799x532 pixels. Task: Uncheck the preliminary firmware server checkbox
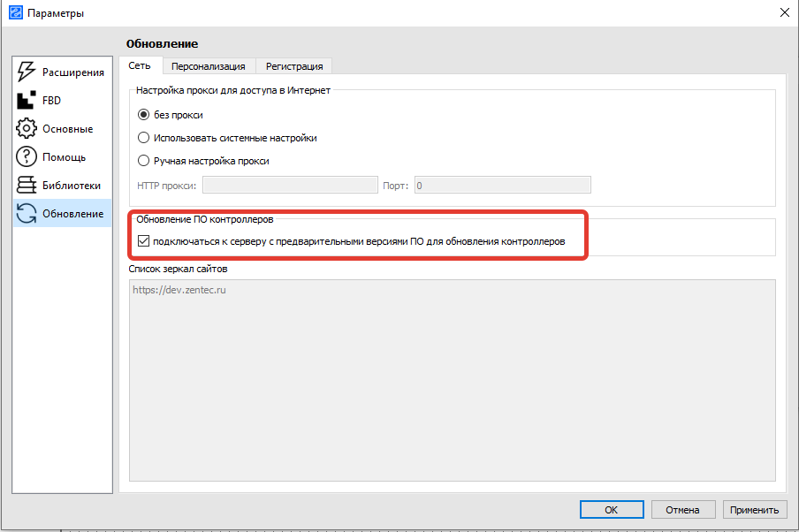144,240
